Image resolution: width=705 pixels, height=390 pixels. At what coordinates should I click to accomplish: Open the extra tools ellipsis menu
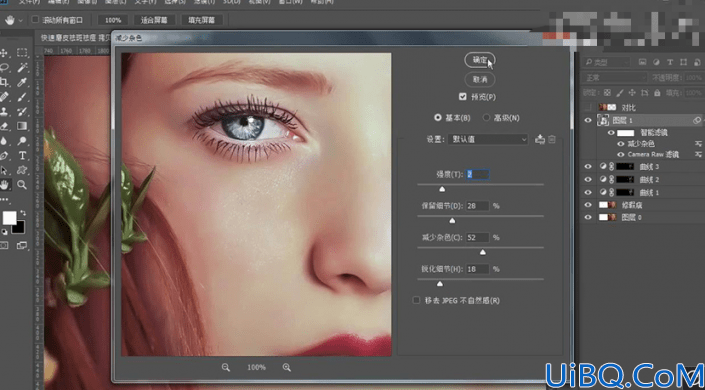(4, 199)
